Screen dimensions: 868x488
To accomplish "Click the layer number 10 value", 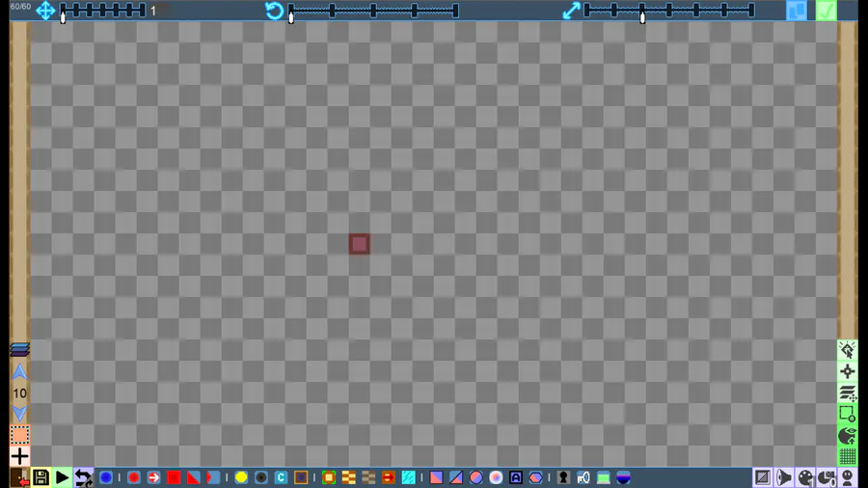I will coord(20,393).
